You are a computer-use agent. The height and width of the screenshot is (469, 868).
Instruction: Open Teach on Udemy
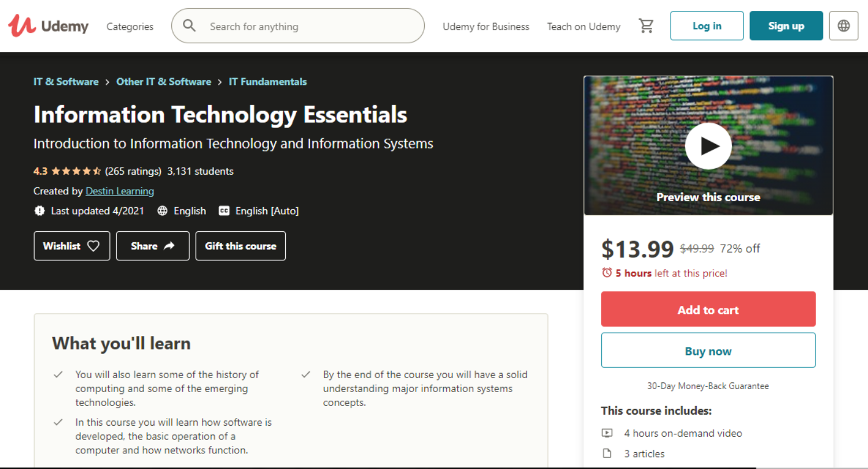[x=583, y=27]
